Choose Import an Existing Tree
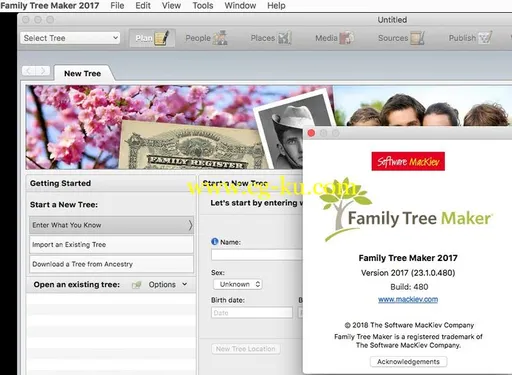 (x=111, y=245)
